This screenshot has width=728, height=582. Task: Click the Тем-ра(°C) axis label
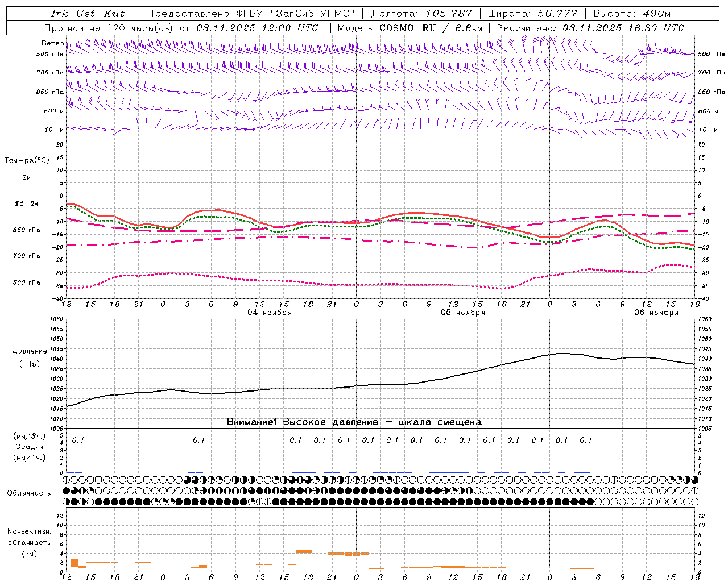(27, 161)
